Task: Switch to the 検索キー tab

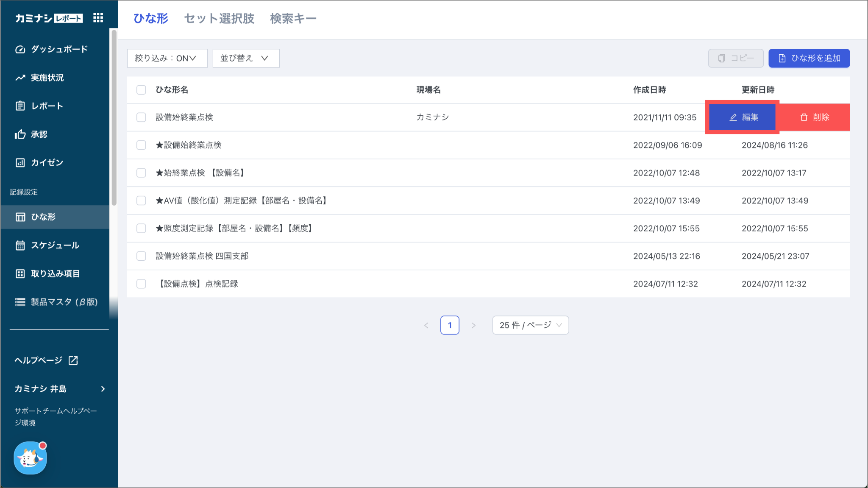Action: pyautogui.click(x=293, y=19)
